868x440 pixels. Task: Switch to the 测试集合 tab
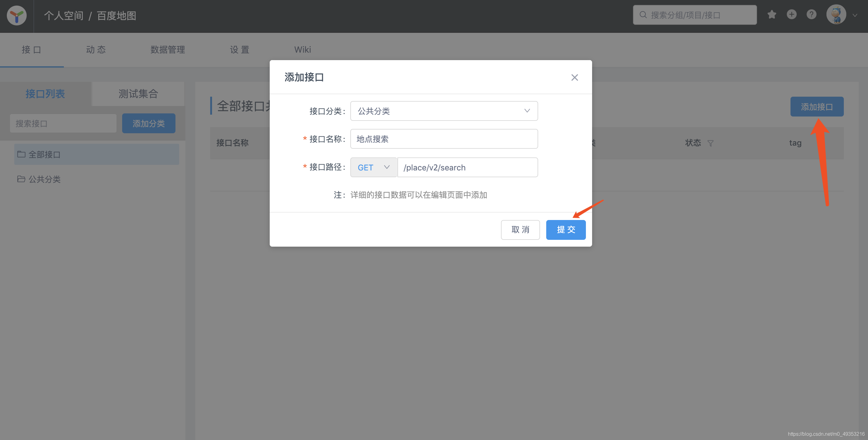[x=137, y=94]
